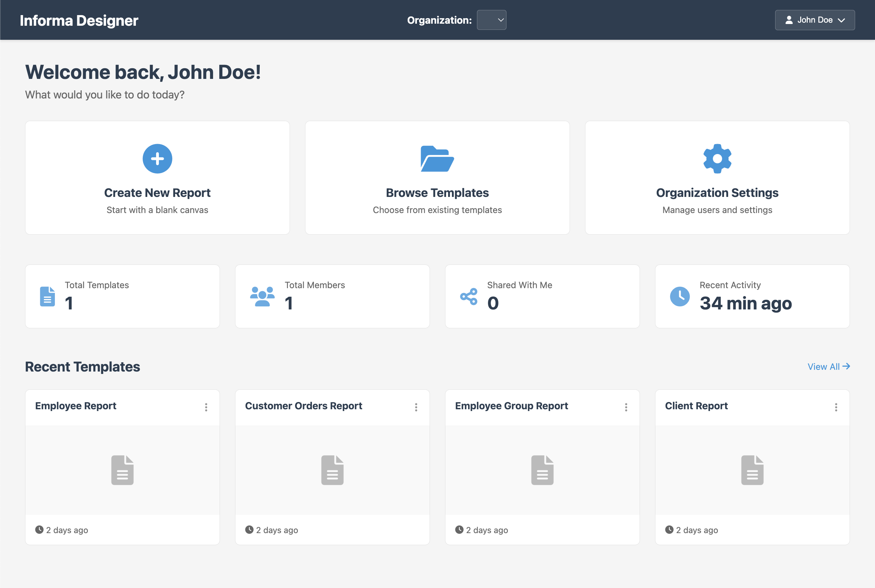This screenshot has height=588, width=875.
Task: Click the gear icon above Organization Settings
Action: tap(717, 158)
